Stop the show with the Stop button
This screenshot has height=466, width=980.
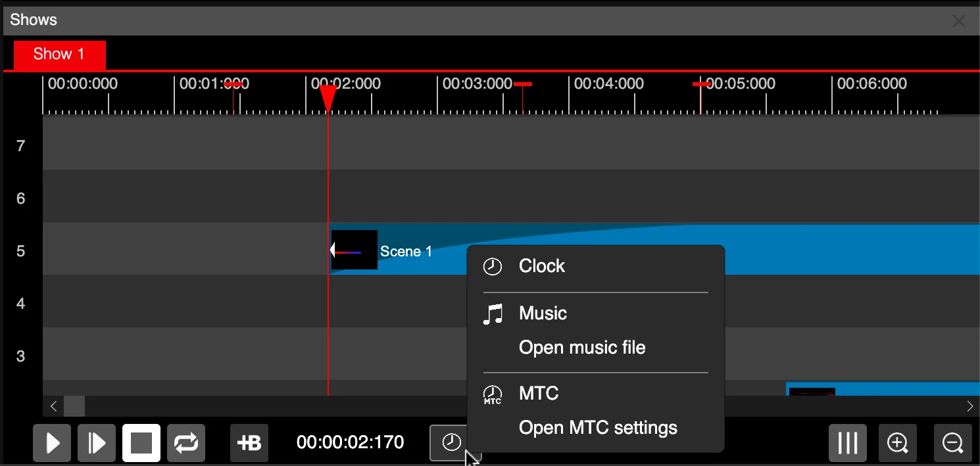pyautogui.click(x=141, y=443)
